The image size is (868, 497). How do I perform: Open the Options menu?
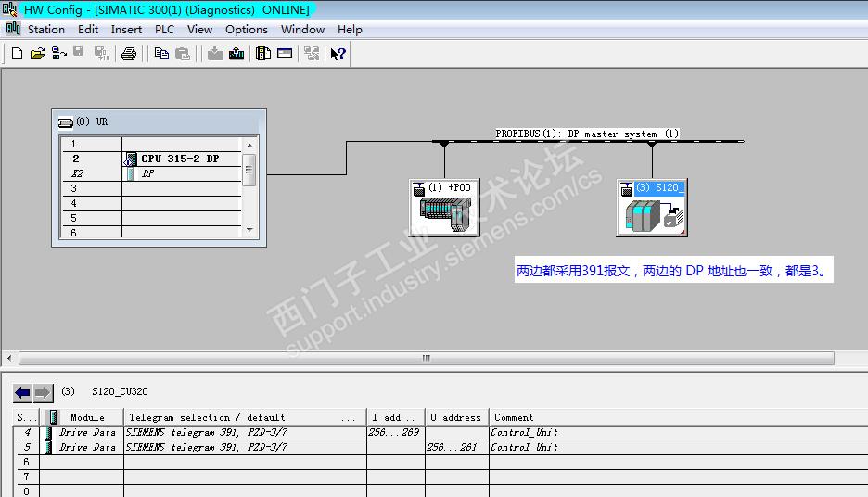coord(247,30)
